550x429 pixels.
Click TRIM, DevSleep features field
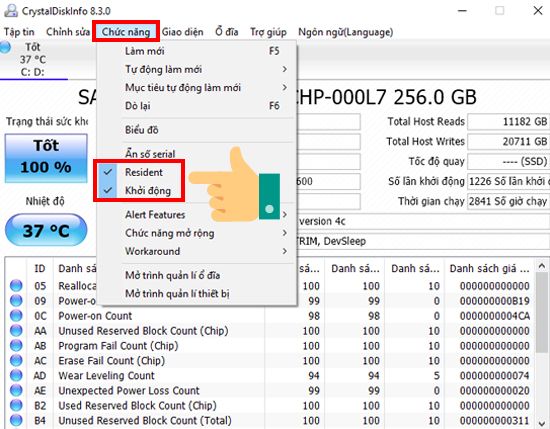coord(423,241)
